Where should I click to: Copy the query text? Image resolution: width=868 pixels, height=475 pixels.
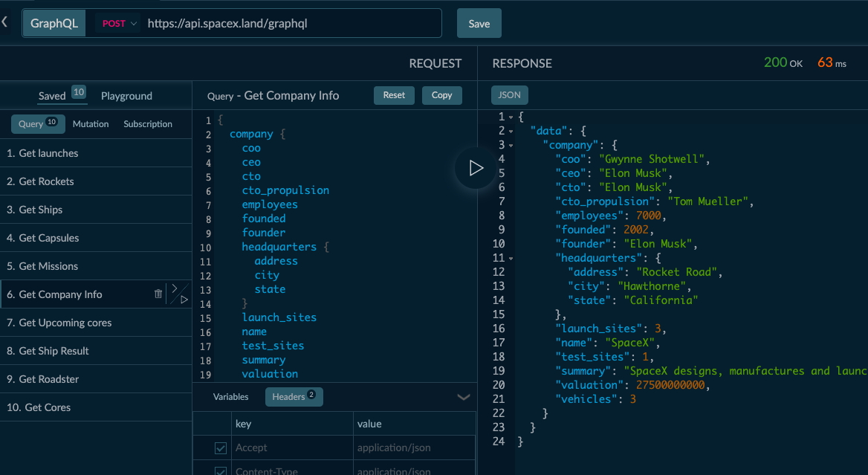click(x=441, y=94)
